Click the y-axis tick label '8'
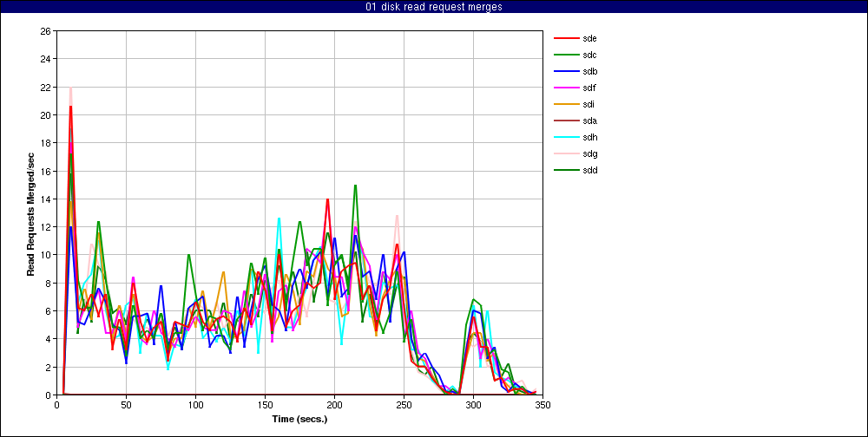868x437 pixels. (48, 284)
